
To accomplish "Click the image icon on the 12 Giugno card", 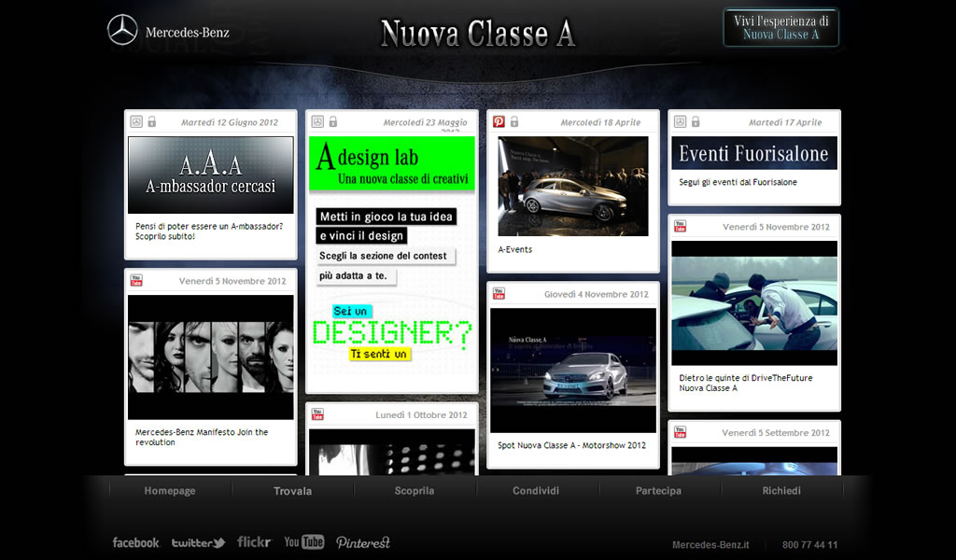I will click(136, 122).
